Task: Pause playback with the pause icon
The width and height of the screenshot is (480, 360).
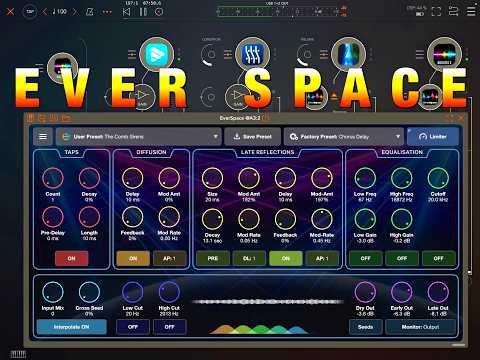Action: pyautogui.click(x=143, y=12)
